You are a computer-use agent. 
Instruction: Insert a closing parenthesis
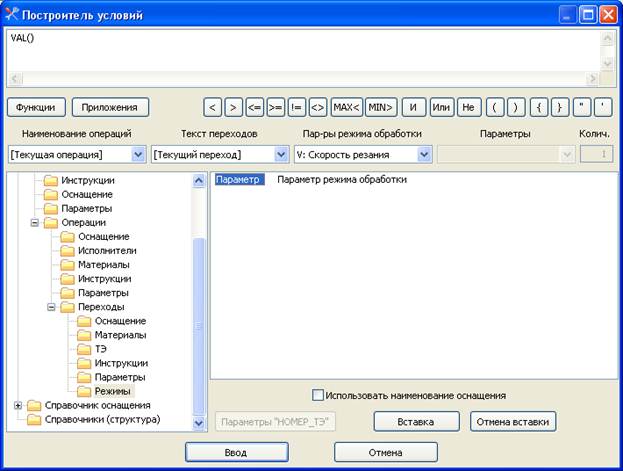(x=516, y=107)
